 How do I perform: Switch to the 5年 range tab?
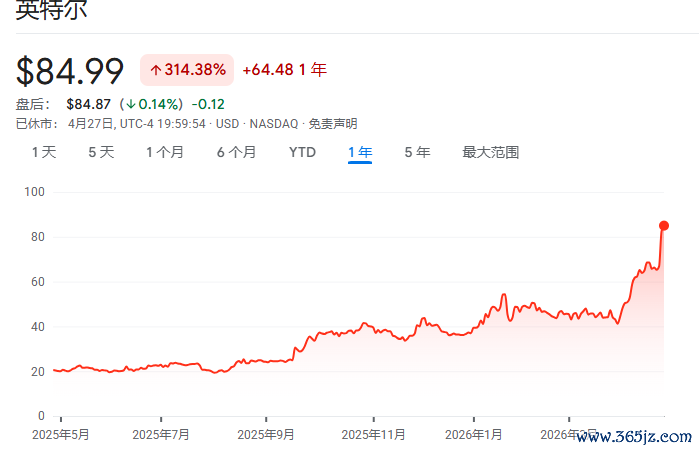(417, 152)
